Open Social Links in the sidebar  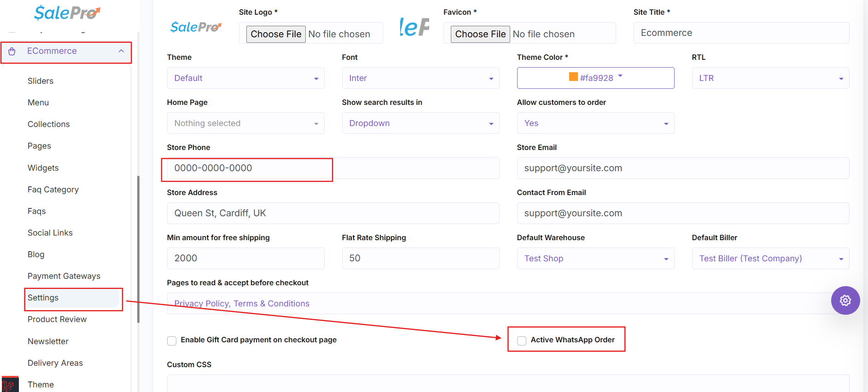50,233
